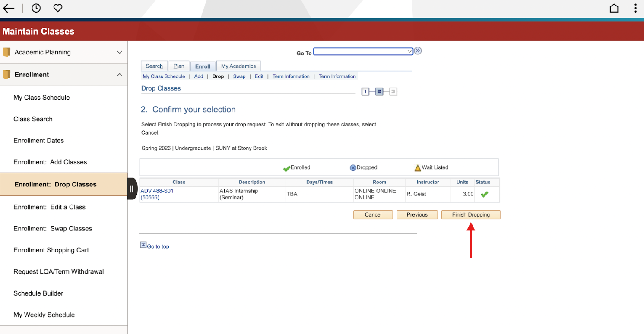The height and width of the screenshot is (334, 644).
Task: Click green check status for ADV 488
Action: click(484, 194)
